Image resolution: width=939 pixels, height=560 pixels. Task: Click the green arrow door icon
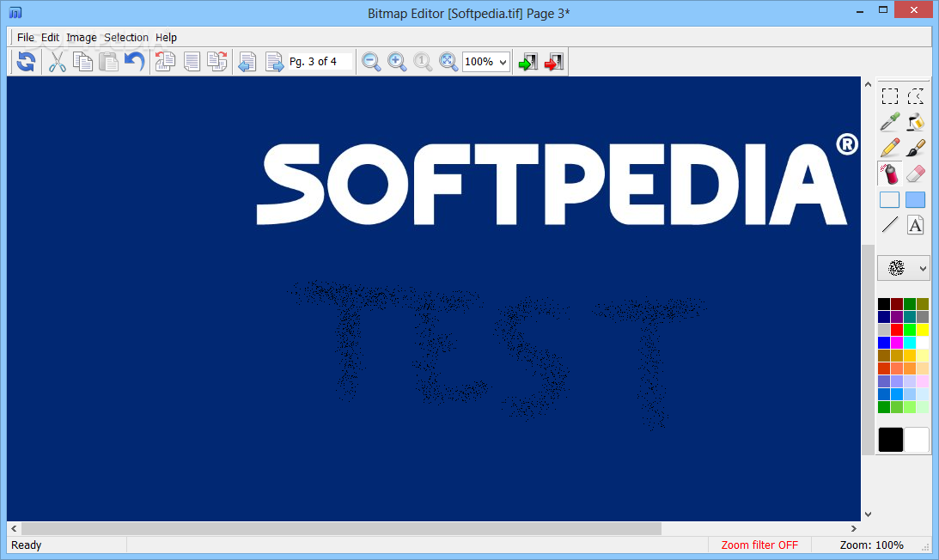coord(527,62)
